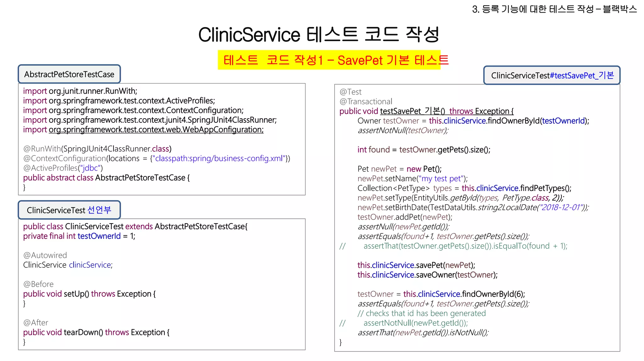Click the header '3. 등록 기능에 대한 테스트 작성 – 블랙박스'

(x=554, y=9)
